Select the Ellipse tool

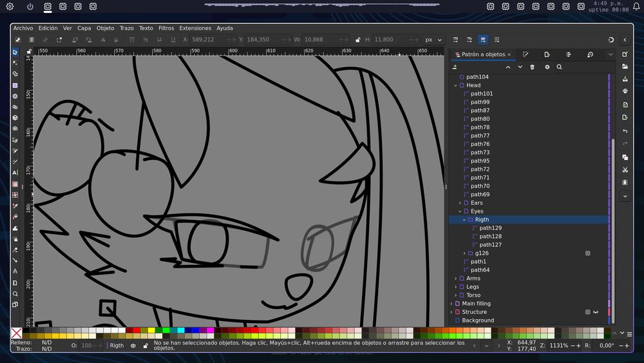click(15, 96)
